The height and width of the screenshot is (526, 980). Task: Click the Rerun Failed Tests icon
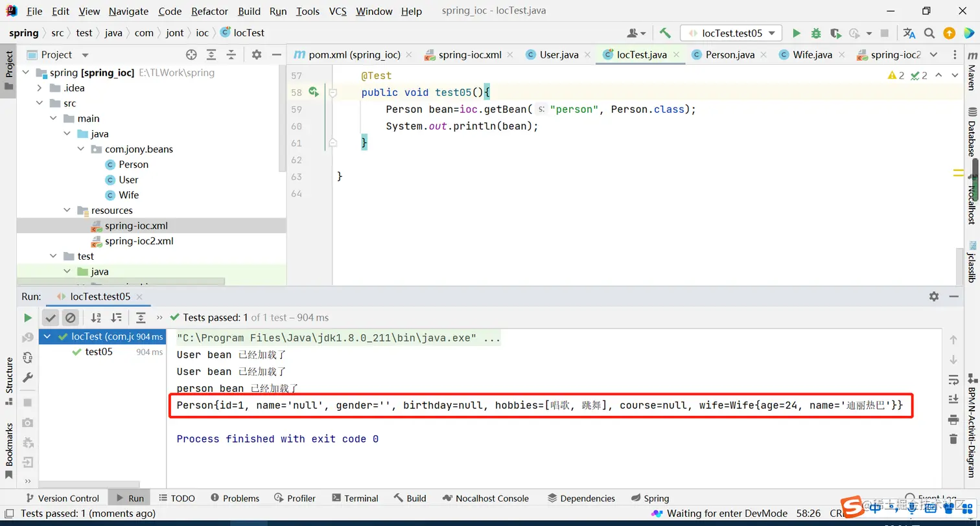pos(28,337)
